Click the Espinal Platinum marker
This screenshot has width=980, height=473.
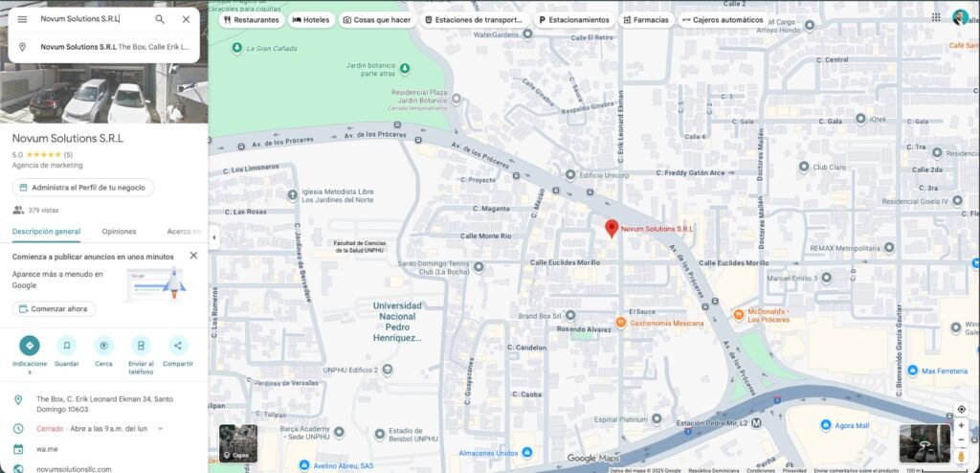click(657, 418)
